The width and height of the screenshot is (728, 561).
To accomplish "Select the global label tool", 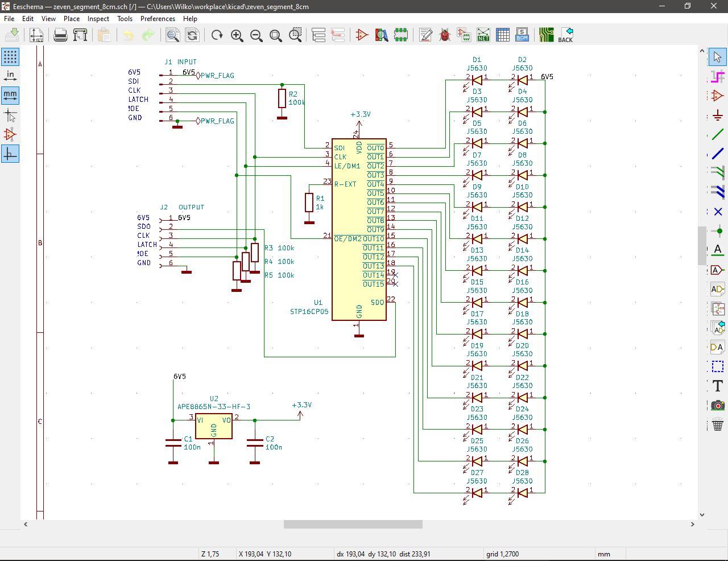I will pos(717,270).
